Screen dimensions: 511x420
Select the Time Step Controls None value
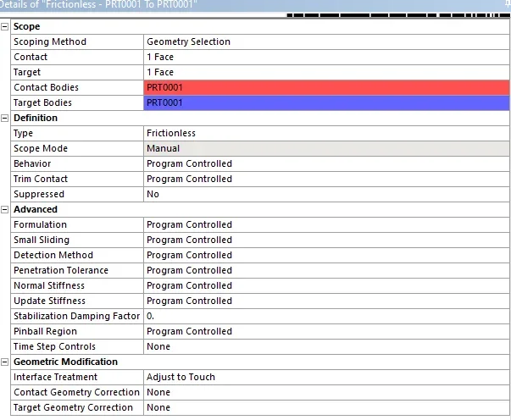[326, 347]
